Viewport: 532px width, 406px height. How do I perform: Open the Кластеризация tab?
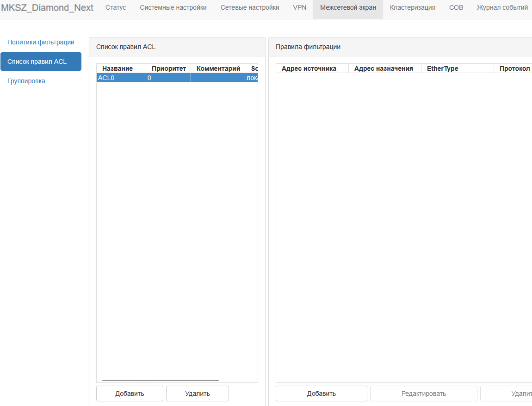click(x=413, y=8)
